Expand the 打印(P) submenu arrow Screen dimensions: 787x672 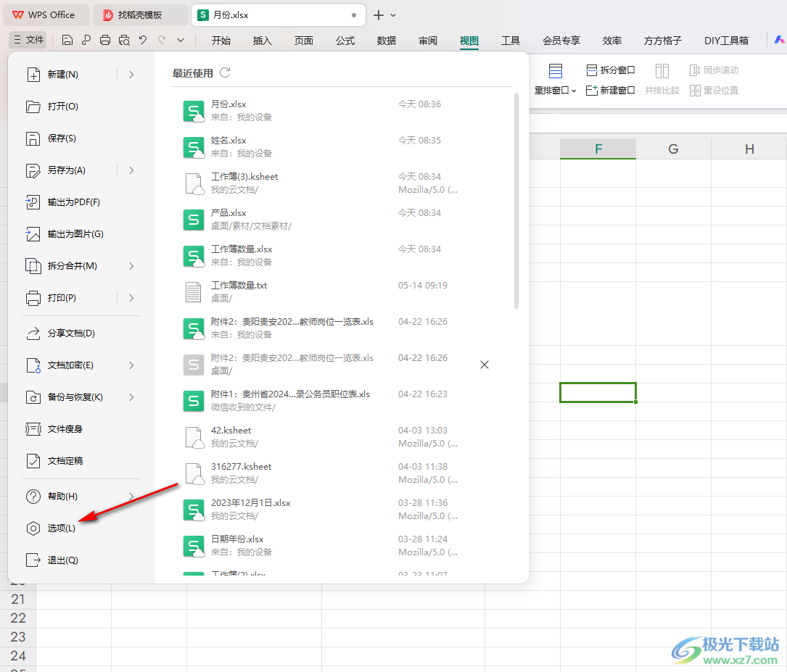coord(131,298)
